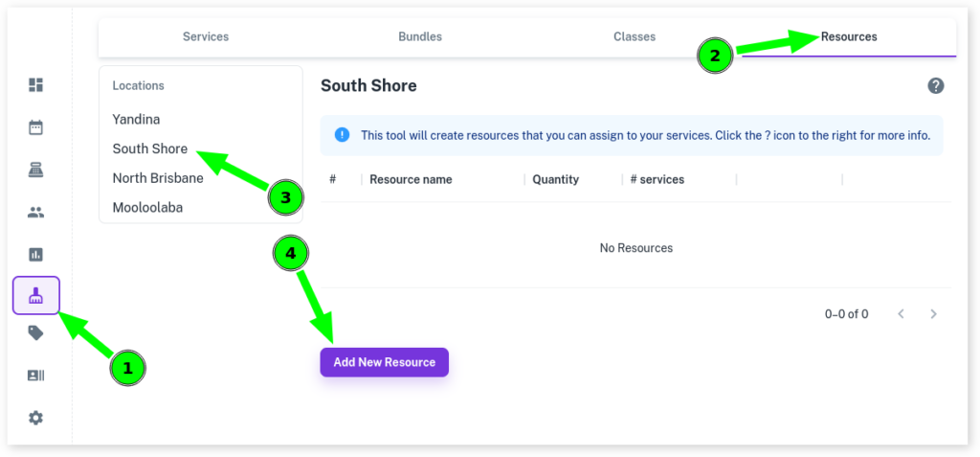The image size is (980, 457).
Task: Select the highlighted services brush icon
Action: (36, 296)
